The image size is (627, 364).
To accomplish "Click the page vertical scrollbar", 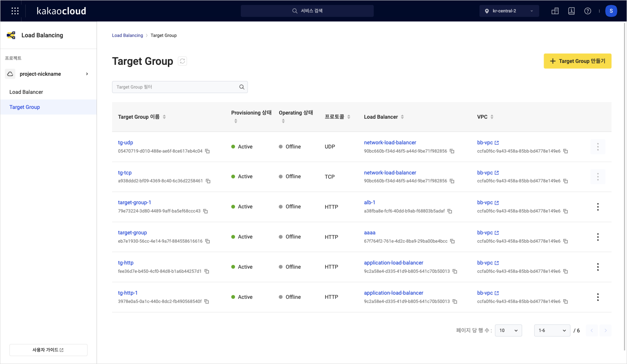I will point(624,186).
